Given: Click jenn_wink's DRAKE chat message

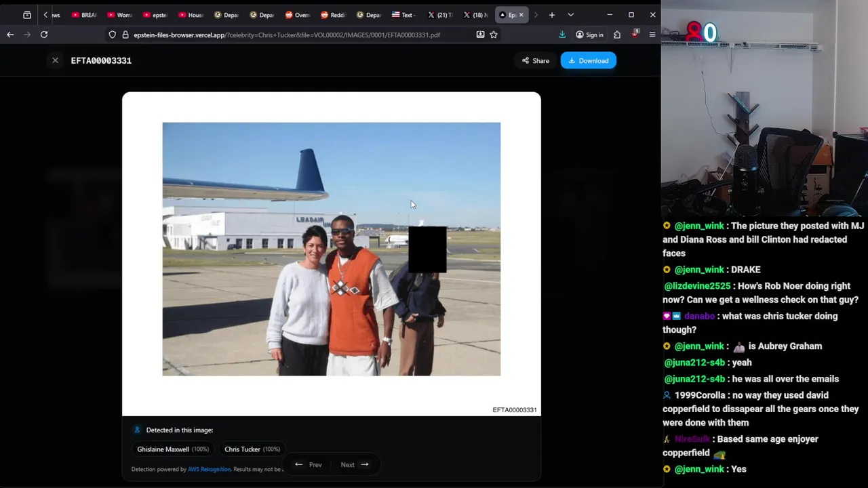Looking at the screenshot, I should point(711,269).
